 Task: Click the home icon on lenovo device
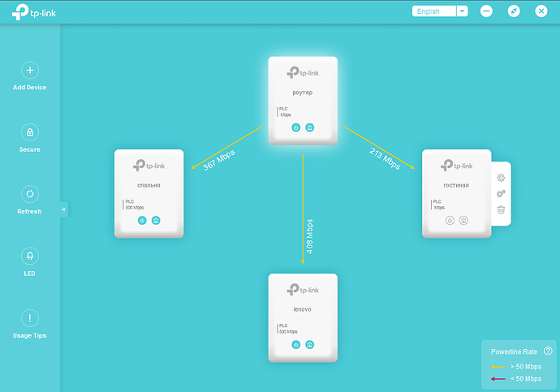[310, 344]
